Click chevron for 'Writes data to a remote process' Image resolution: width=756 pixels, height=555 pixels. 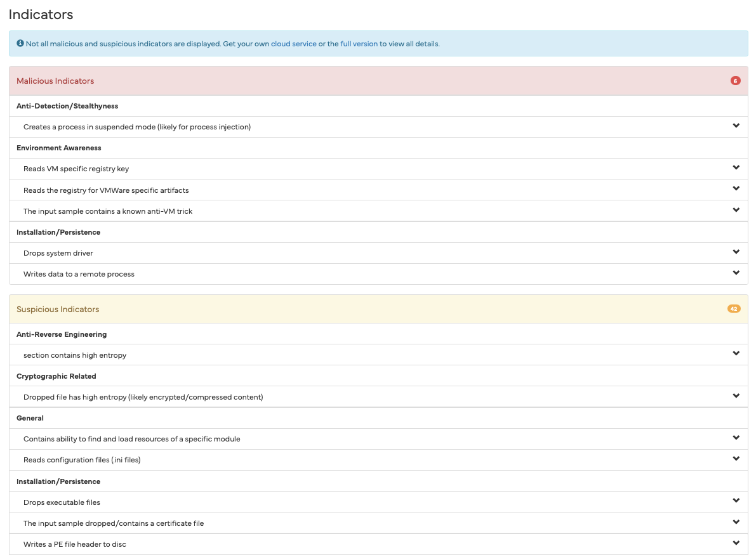coord(736,273)
